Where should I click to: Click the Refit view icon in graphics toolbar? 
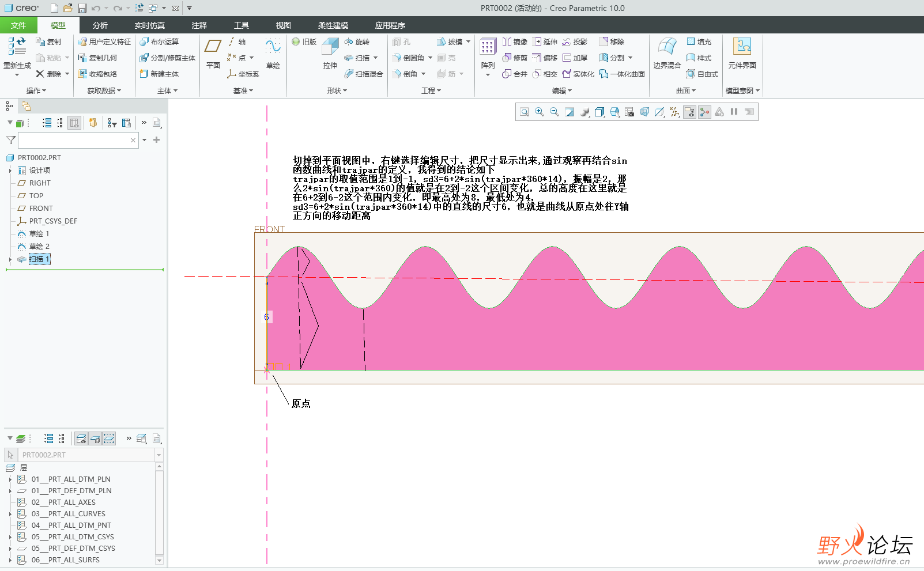[x=525, y=112]
